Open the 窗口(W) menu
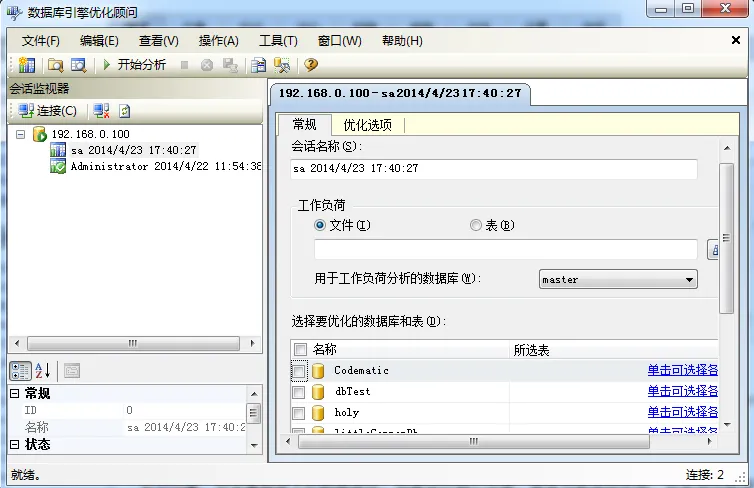 (339, 41)
